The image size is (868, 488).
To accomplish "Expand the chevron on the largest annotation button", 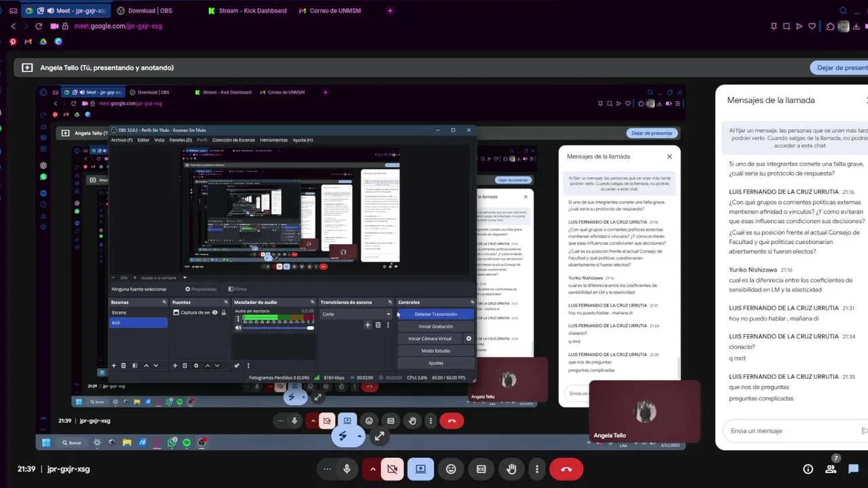I will pos(359,436).
